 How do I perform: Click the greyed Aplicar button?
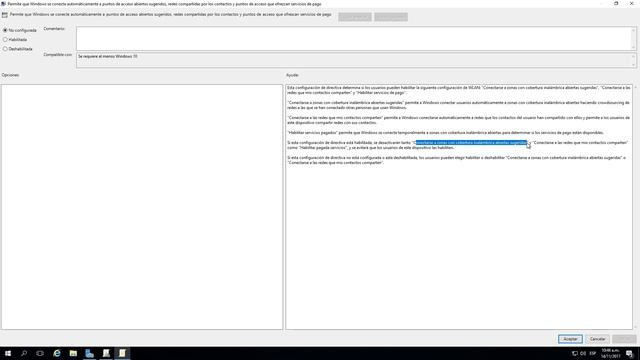624,339
